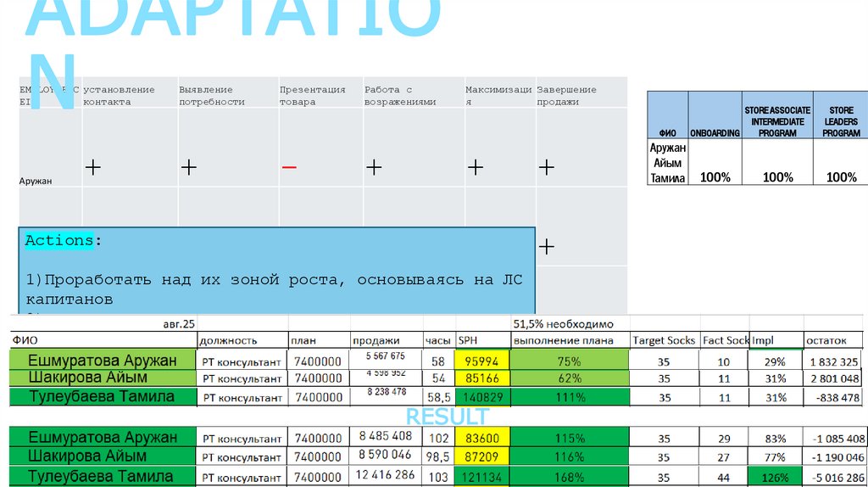Image resolution: width=868 pixels, height=487 pixels.
Task: Select the 75% plan completion cell
Action: [569, 361]
